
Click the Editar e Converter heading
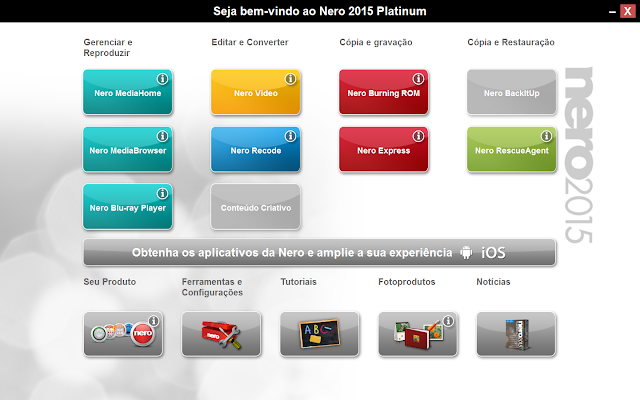pyautogui.click(x=250, y=42)
